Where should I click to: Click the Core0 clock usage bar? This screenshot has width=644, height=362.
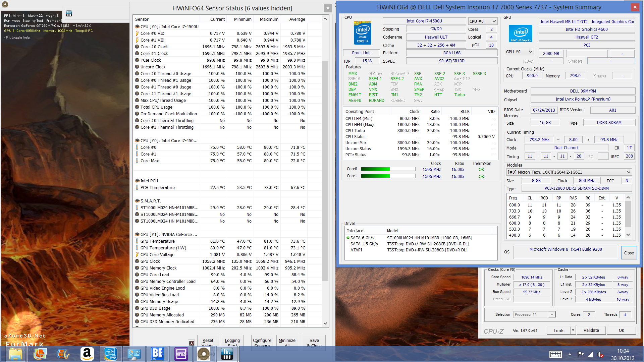click(x=388, y=169)
